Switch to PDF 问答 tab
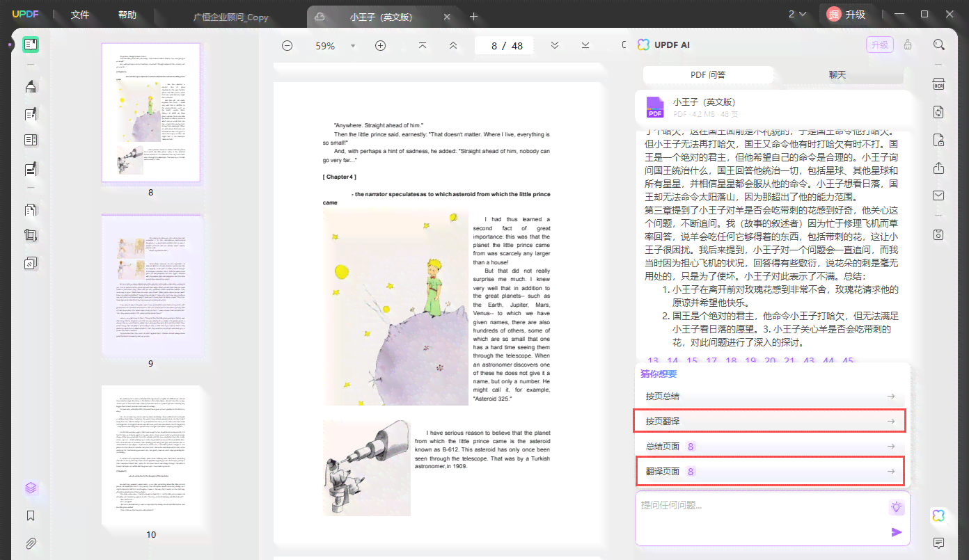 pos(708,74)
